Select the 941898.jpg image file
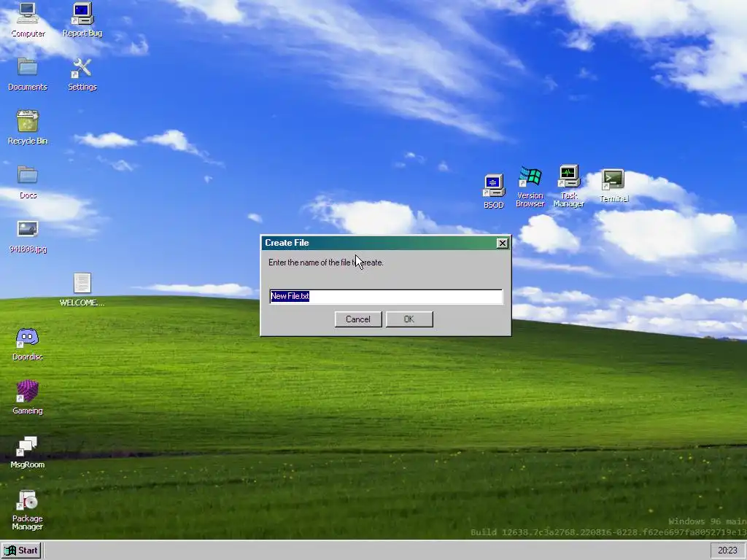The image size is (747, 560). 28,236
